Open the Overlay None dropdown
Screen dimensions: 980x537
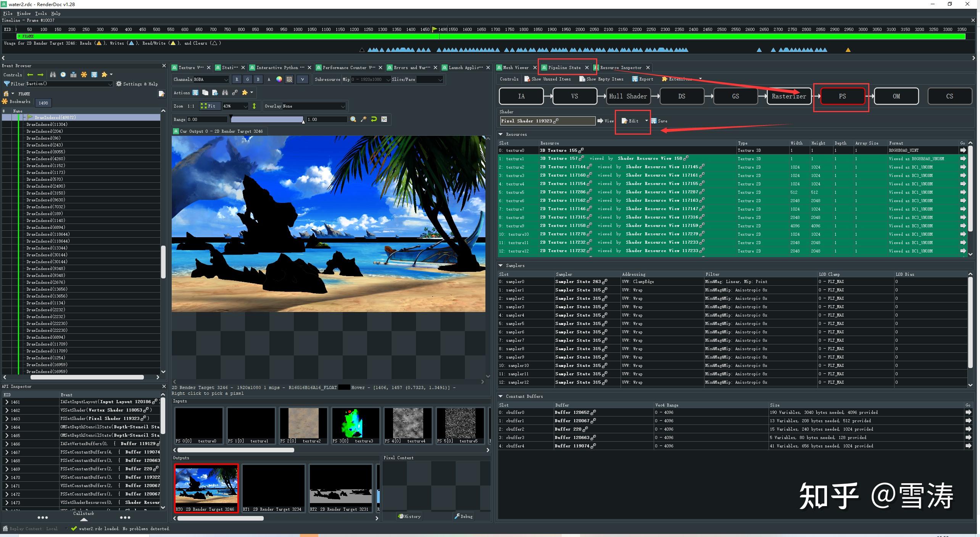(x=314, y=106)
